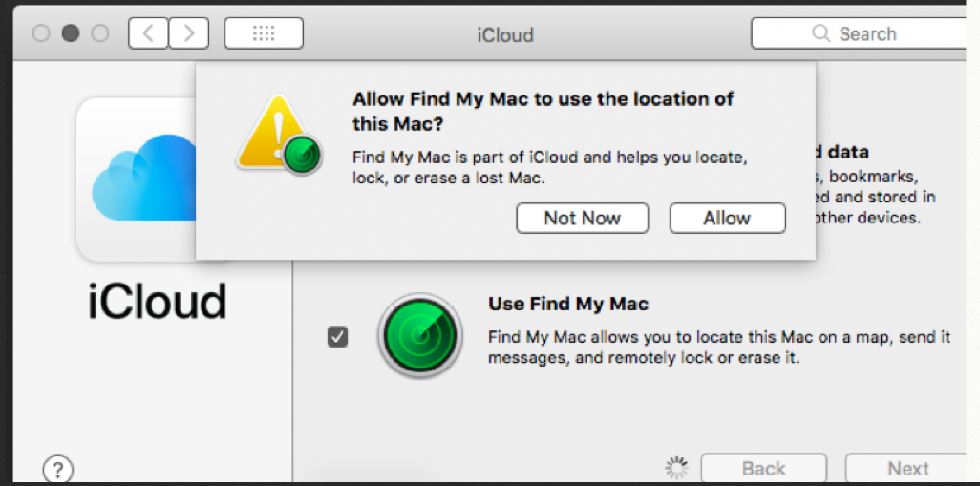The image size is (980, 486).
Task: Click the back arrow in the toolbar
Action: click(148, 33)
